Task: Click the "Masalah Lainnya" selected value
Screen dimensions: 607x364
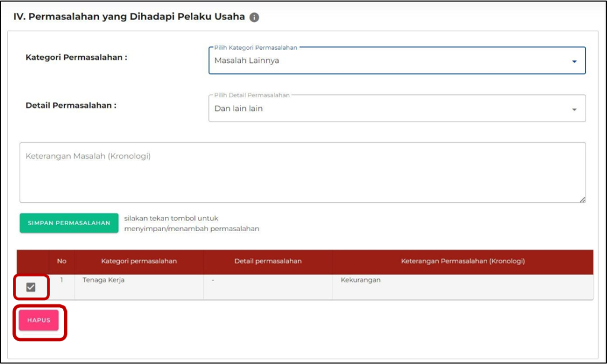Action: [247, 60]
